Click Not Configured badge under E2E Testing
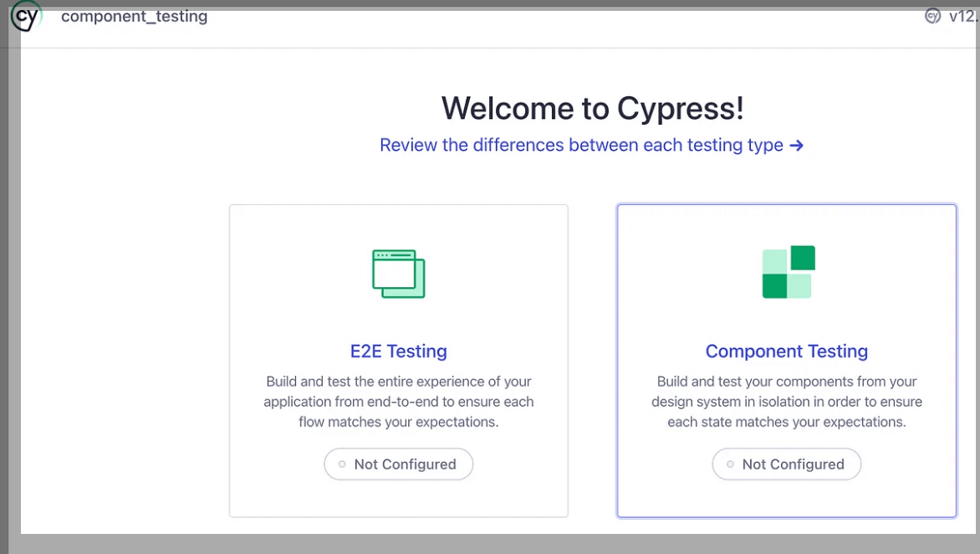 pos(399,464)
